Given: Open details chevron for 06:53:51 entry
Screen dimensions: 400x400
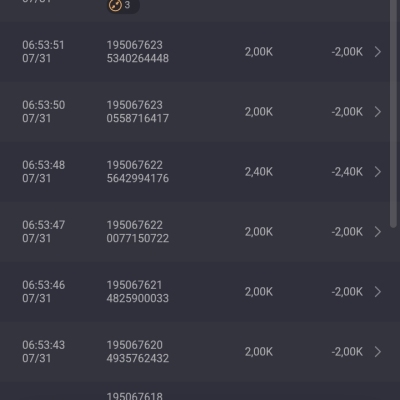Looking at the screenshot, I should tap(378, 52).
